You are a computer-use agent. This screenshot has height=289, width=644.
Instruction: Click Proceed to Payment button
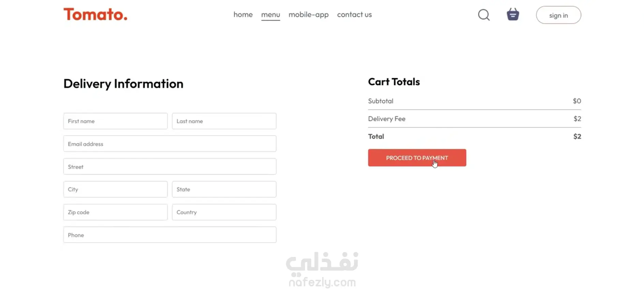(417, 158)
